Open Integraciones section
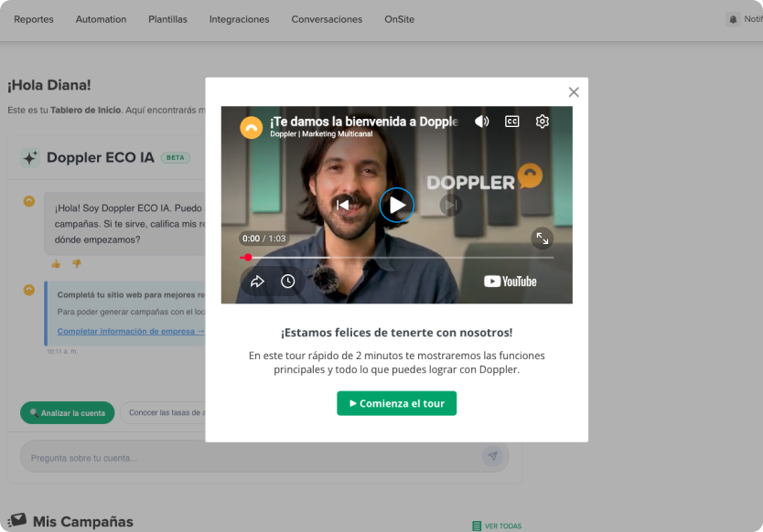 click(x=239, y=19)
